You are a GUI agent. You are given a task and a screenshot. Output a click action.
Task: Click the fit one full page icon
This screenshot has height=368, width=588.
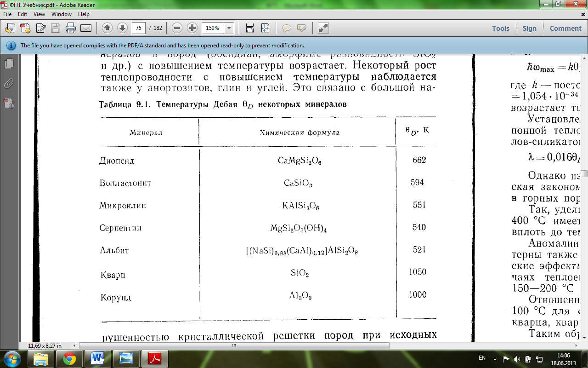click(265, 28)
